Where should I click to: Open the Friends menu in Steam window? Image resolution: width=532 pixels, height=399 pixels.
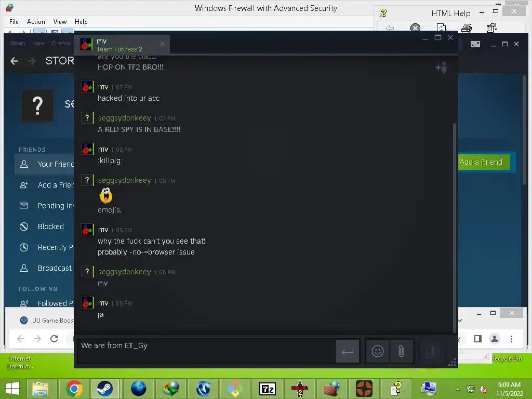point(61,44)
